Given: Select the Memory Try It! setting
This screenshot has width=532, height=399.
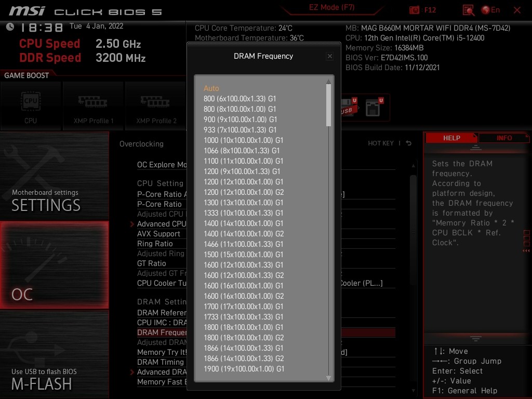Looking at the screenshot, I should coord(162,352).
